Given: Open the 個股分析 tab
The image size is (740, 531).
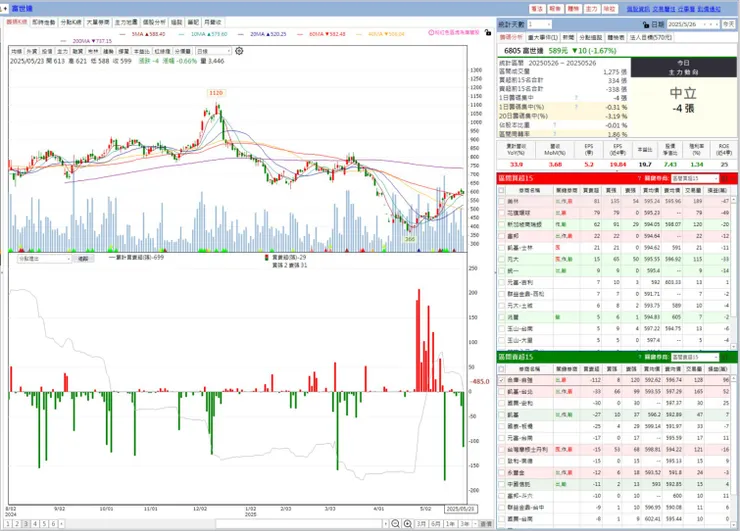Looking at the screenshot, I should click(154, 22).
